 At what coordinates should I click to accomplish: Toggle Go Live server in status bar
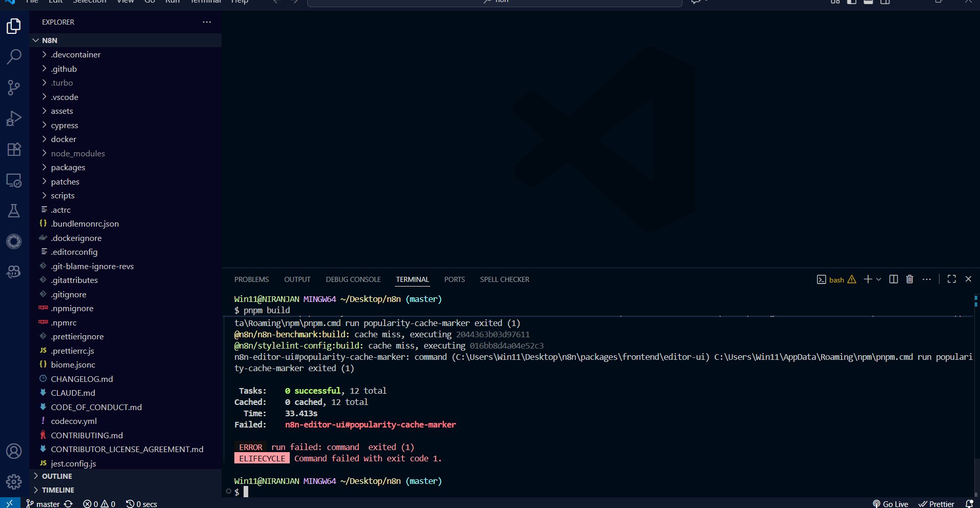tap(891, 504)
